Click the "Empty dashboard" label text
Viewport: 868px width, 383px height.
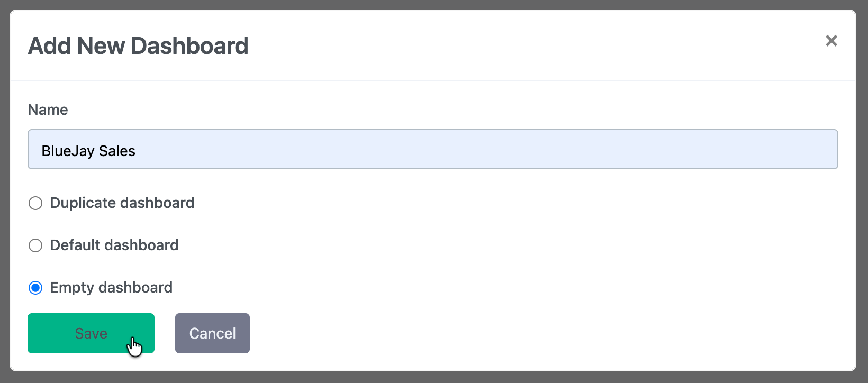click(x=111, y=288)
